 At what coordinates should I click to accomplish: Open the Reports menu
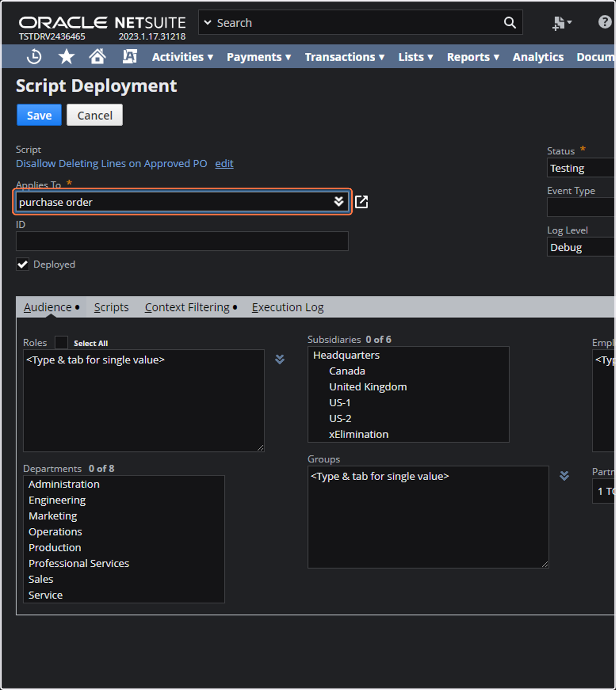pos(473,57)
